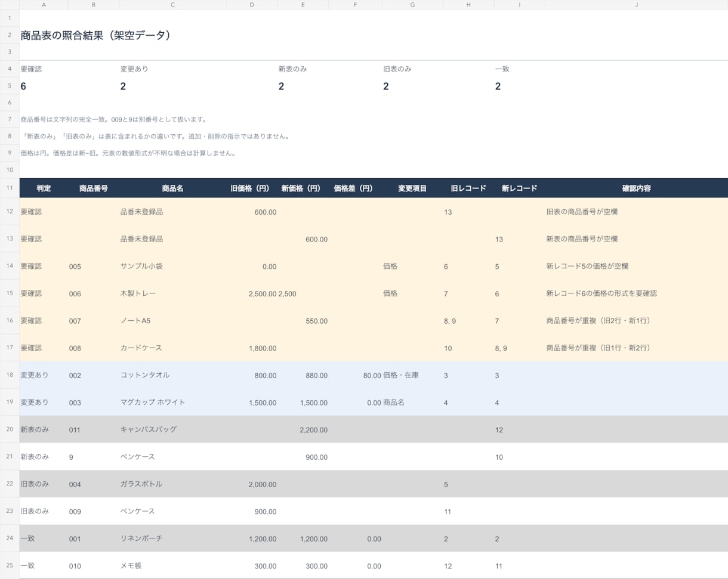
Task: Click the 確認内容 header cell
Action: [636, 188]
